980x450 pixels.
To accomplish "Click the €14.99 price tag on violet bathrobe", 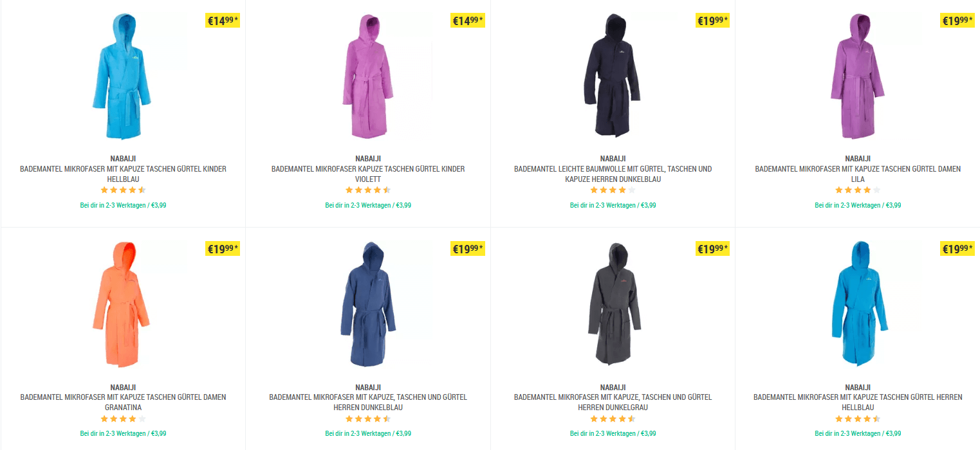I will pyautogui.click(x=467, y=21).
